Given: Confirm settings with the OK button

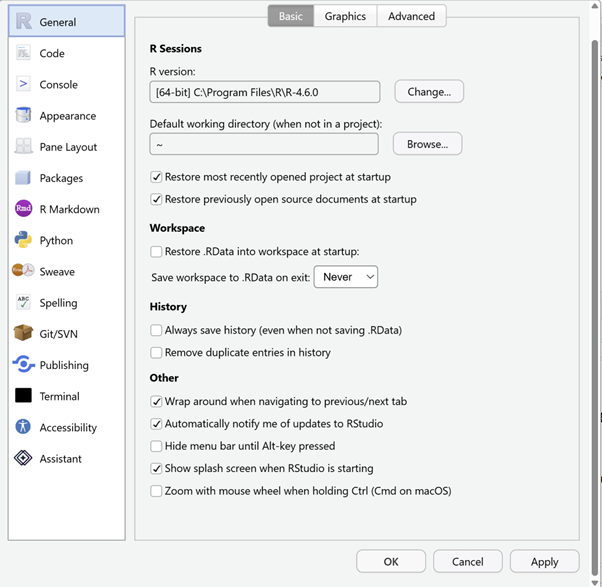Looking at the screenshot, I should (391, 562).
